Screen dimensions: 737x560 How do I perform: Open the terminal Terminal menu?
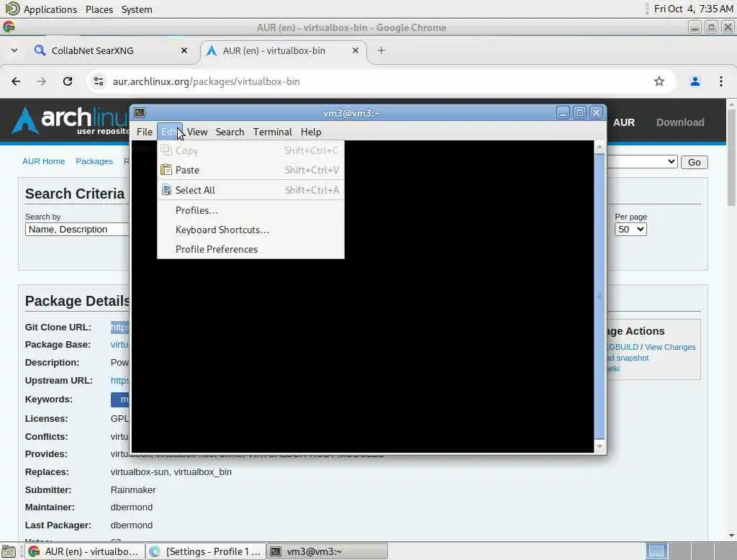point(273,132)
